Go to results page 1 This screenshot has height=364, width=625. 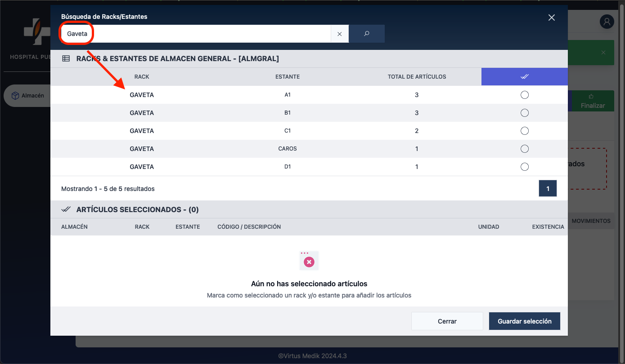coord(548,189)
